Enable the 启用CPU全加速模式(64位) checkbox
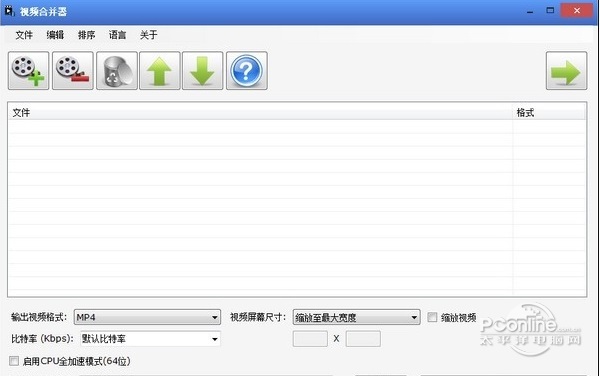The image size is (600, 376). (x=14, y=361)
